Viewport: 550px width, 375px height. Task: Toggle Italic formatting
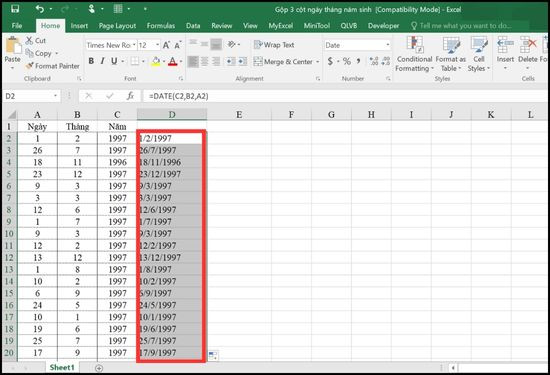pos(102,61)
